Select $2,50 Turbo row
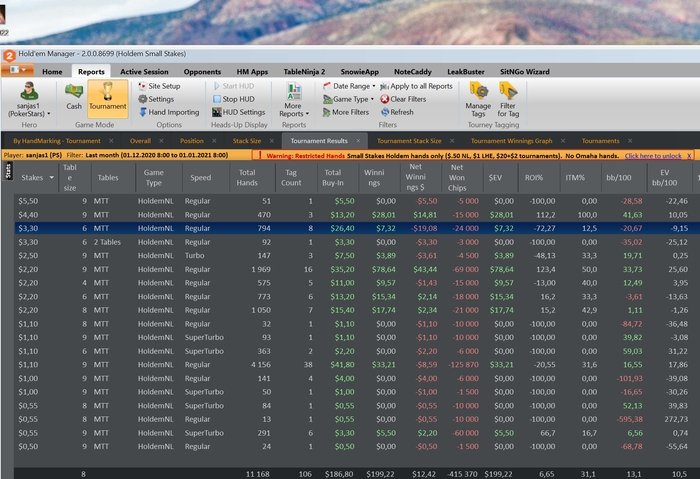 pos(355,256)
